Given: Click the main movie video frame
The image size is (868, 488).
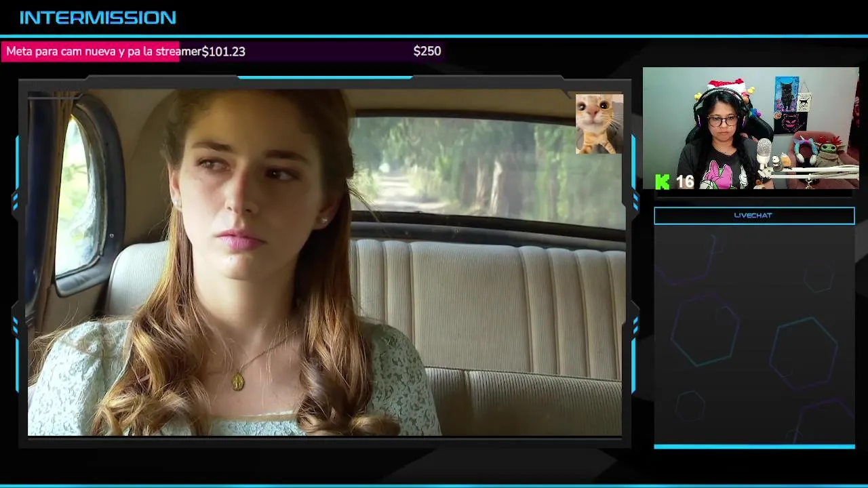Looking at the screenshot, I should 325,262.
